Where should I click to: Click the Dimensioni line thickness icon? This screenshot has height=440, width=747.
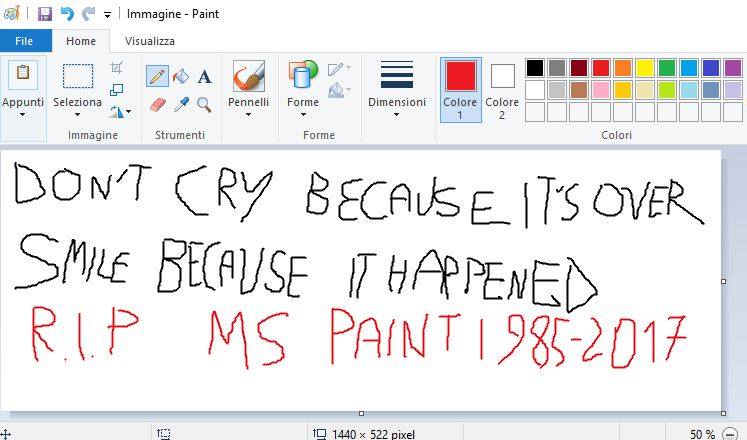pyautogui.click(x=396, y=75)
